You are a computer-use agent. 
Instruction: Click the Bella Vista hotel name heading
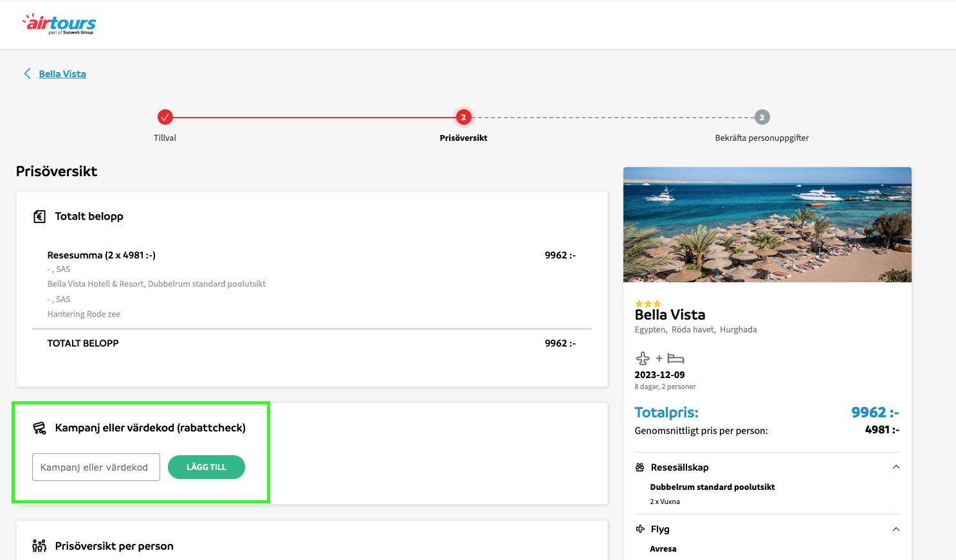click(x=670, y=314)
